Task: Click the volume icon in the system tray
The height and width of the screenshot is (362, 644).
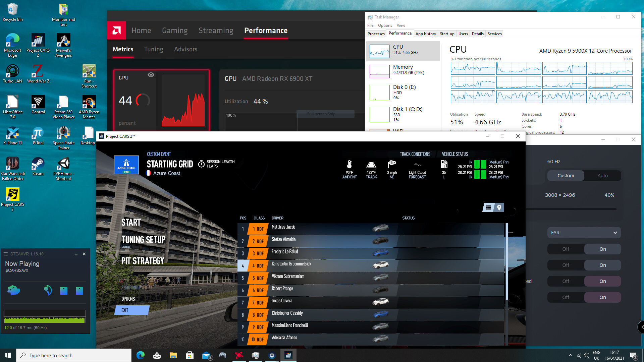Action: (587, 356)
